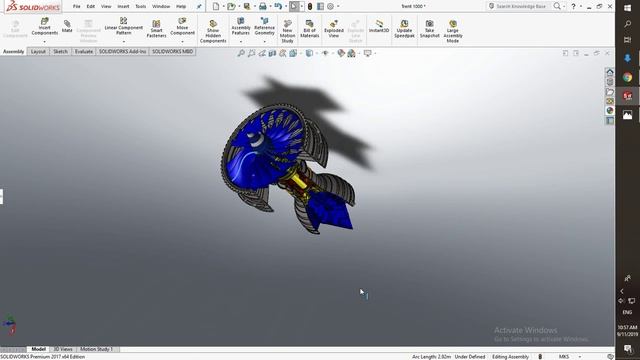The width and height of the screenshot is (640, 360).
Task: Create a New Motion Study
Action: coord(287,31)
